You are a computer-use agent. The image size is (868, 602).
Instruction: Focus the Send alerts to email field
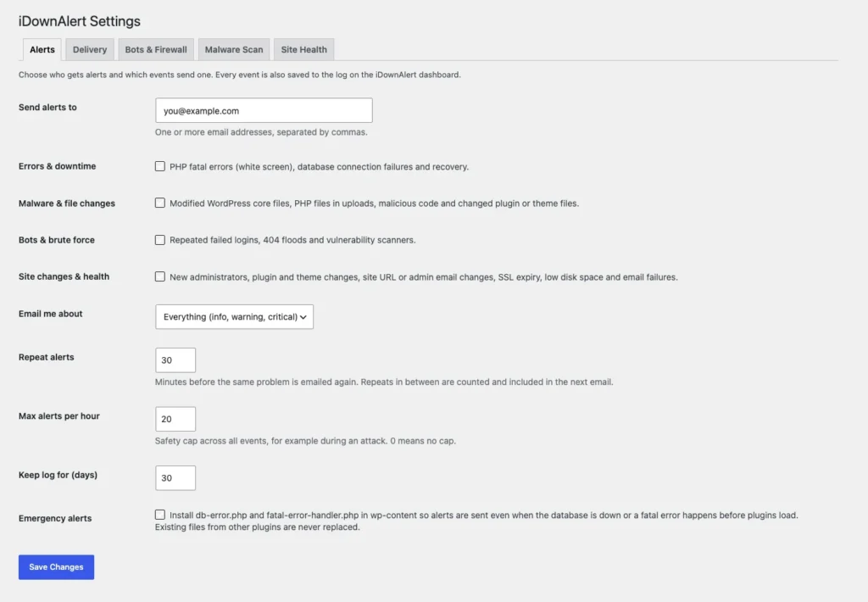[x=264, y=110]
